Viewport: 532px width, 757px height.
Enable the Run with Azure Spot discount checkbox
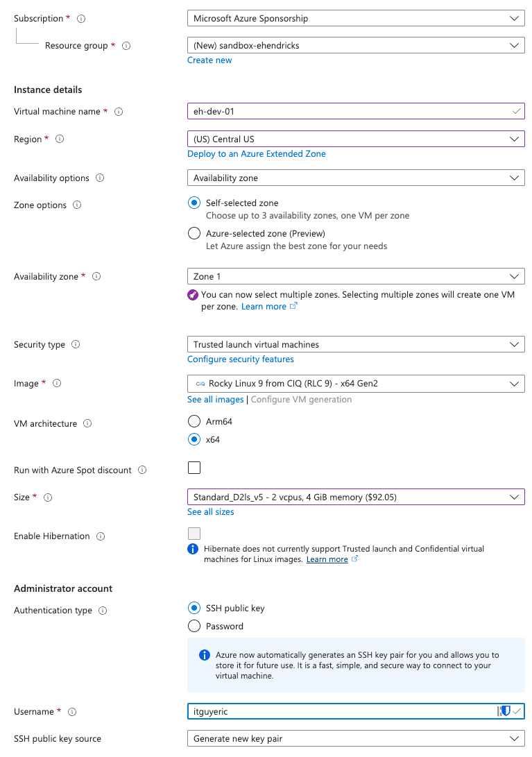(194, 468)
